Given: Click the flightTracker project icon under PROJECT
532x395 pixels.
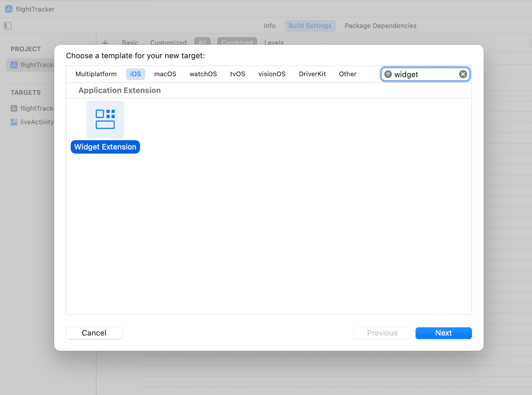Looking at the screenshot, I should [14, 65].
